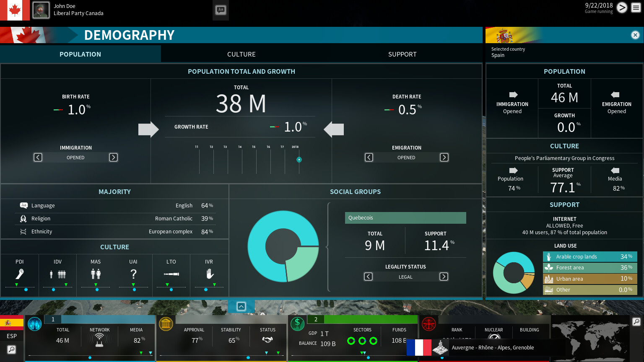Switch to the Culture tab

(x=241, y=54)
